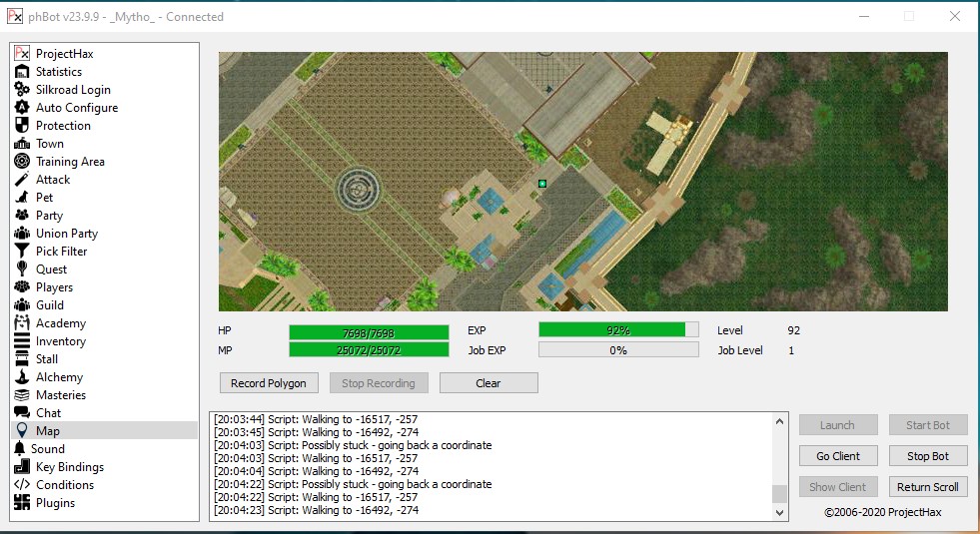Open Key Bindings settings
Screen dimensions: 980x534
coord(69,467)
